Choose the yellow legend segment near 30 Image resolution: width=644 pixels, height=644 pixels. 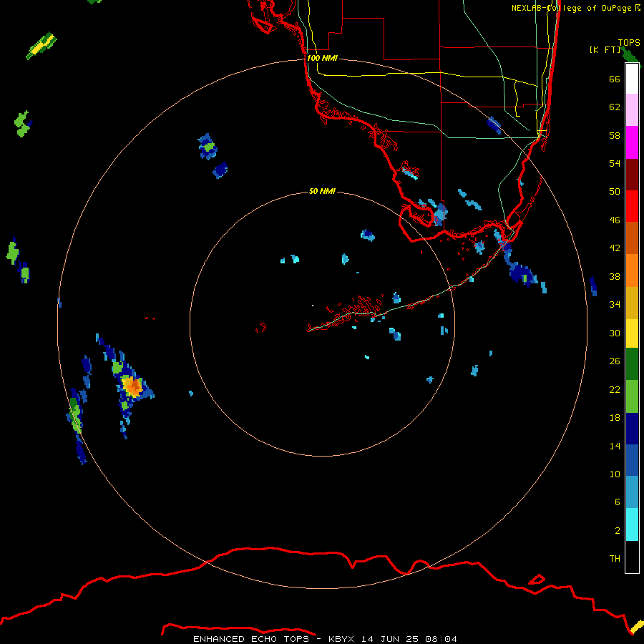pyautogui.click(x=632, y=333)
